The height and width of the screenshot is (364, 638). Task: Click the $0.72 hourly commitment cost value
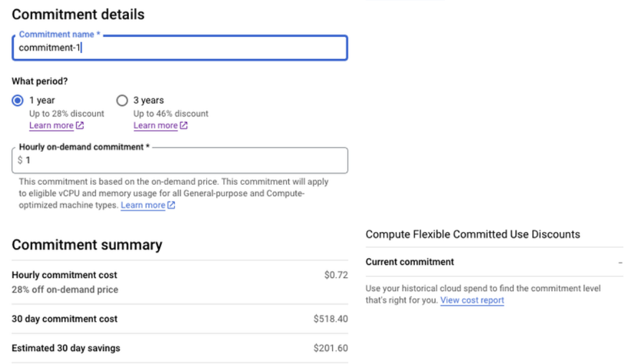(x=336, y=275)
